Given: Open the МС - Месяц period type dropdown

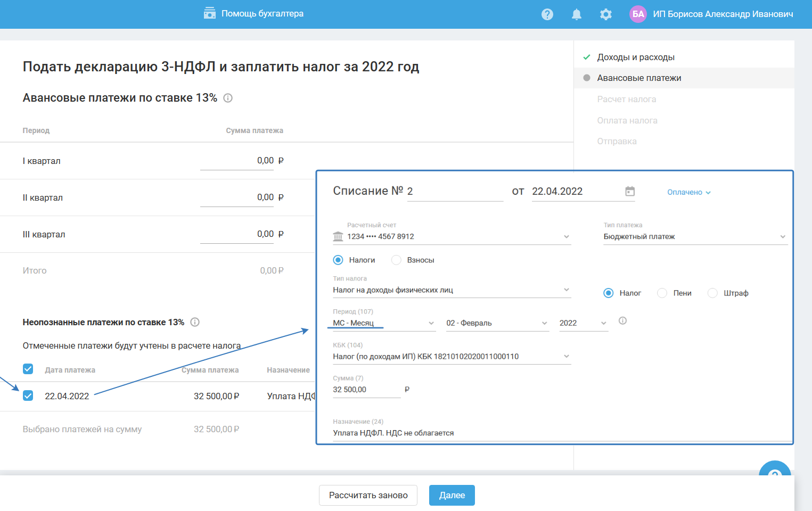Looking at the screenshot, I should pyautogui.click(x=384, y=323).
